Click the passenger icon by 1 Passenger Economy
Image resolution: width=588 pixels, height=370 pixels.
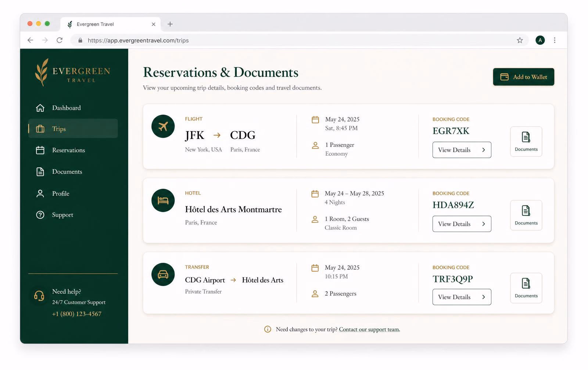(315, 145)
